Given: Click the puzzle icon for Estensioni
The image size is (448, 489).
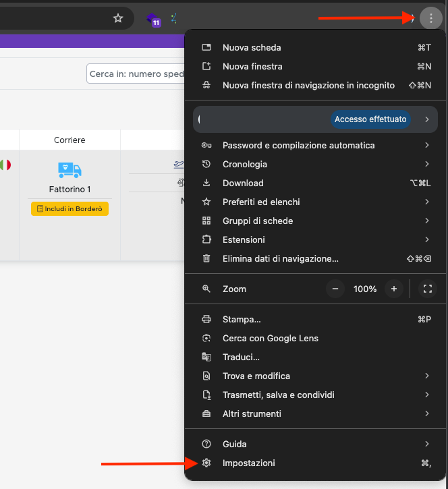Looking at the screenshot, I should [x=206, y=239].
